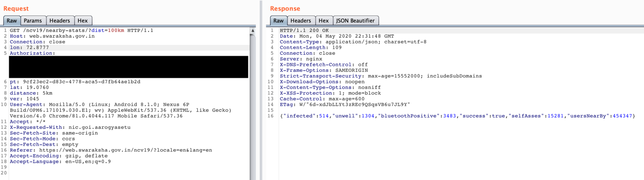
Task: Click the request Connection: close line
Action: coord(37,42)
